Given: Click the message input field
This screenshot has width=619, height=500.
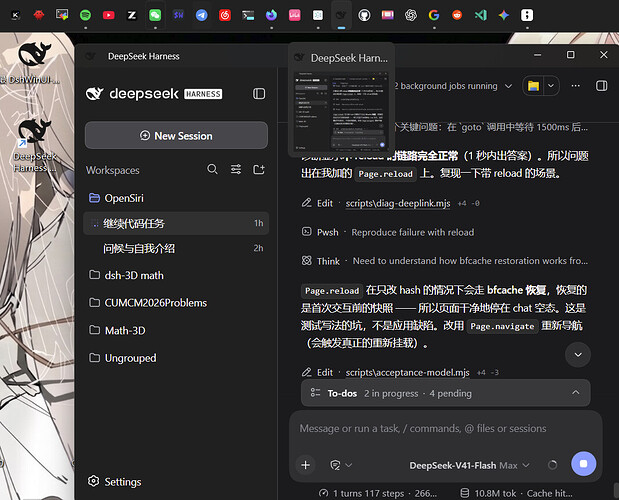Looking at the screenshot, I should click(x=446, y=429).
